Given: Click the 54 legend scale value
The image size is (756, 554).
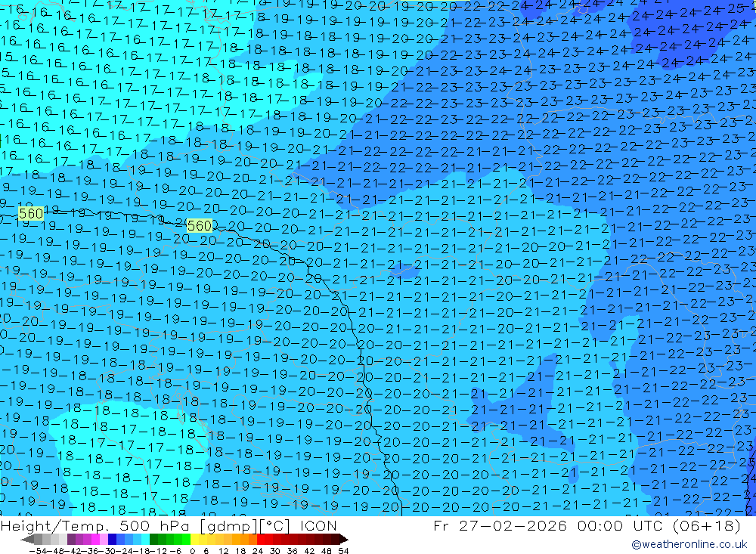Looking at the screenshot, I should pyautogui.click(x=343, y=551).
